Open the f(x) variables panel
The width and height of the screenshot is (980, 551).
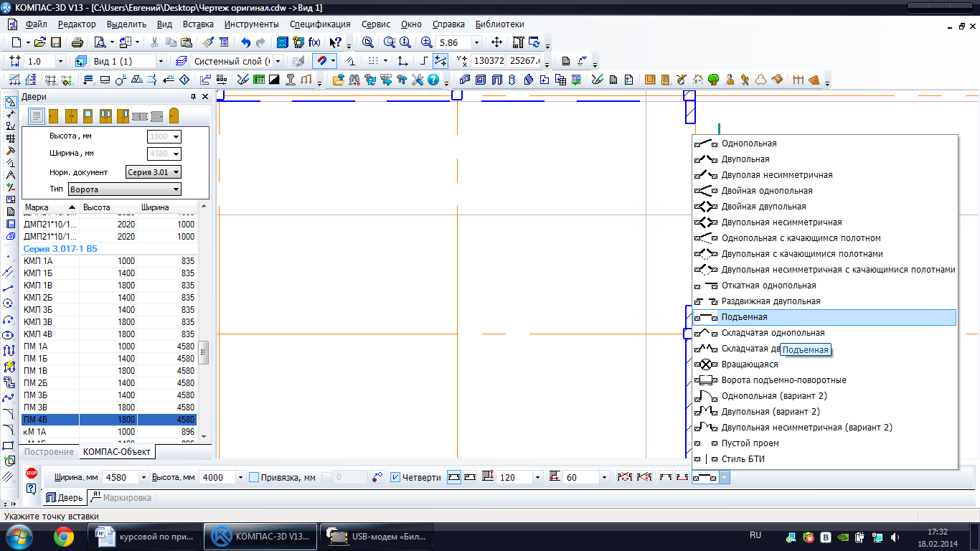click(x=314, y=42)
